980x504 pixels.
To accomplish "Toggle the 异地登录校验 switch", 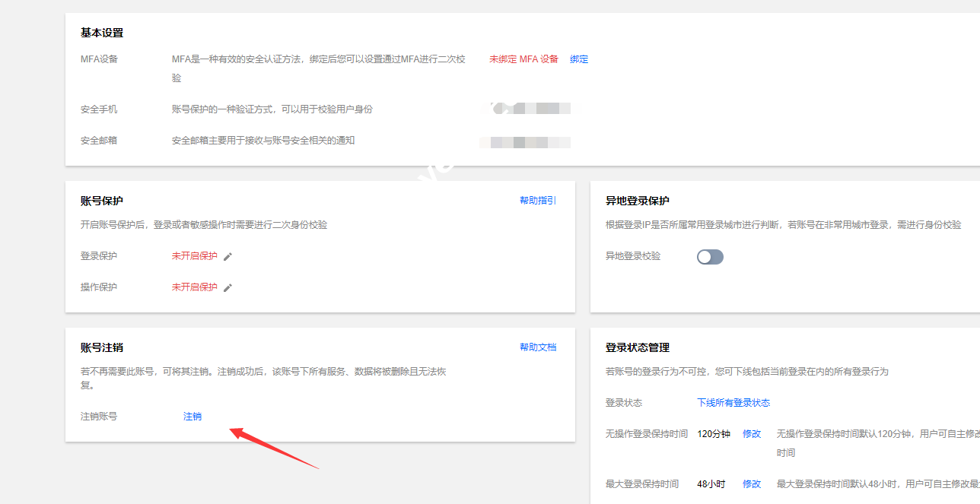I will (710, 257).
